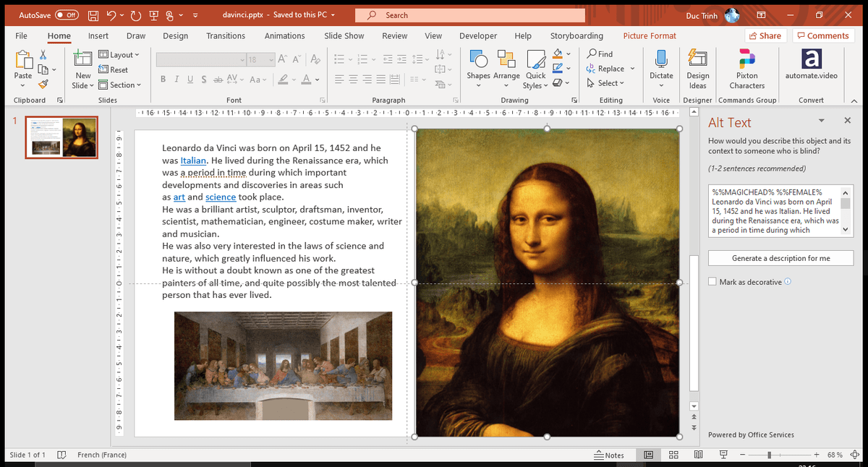This screenshot has height=467, width=868.
Task: Click Generate a description for me
Action: (x=781, y=258)
